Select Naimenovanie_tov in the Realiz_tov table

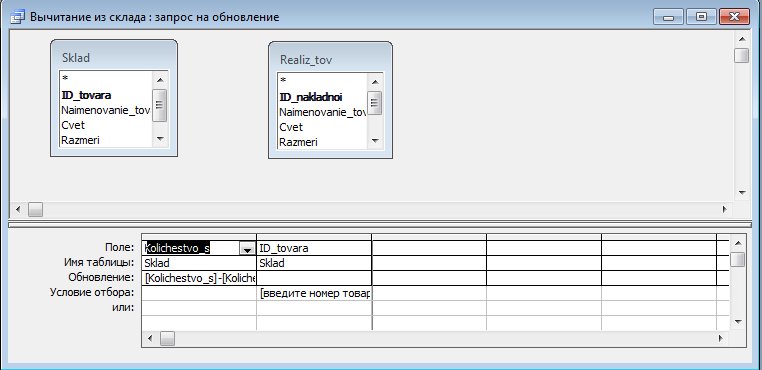point(323,112)
